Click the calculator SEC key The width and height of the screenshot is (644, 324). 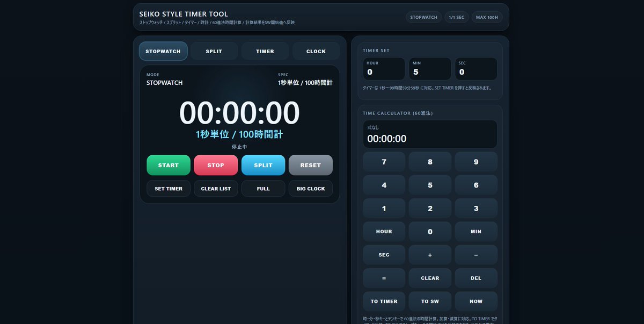(384, 255)
